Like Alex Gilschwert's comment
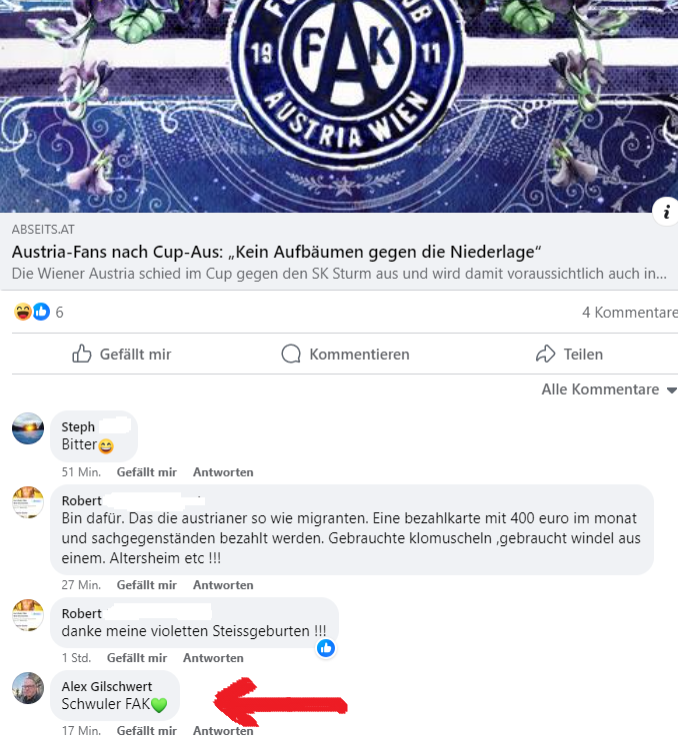Screen dimensions: 678x750 point(146,731)
